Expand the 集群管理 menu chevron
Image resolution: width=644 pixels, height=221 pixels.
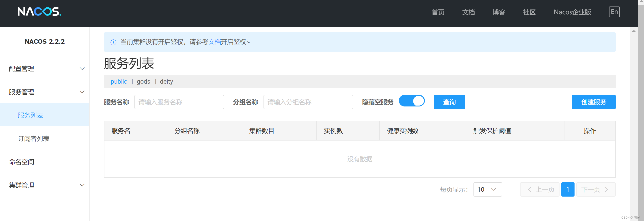click(82, 185)
